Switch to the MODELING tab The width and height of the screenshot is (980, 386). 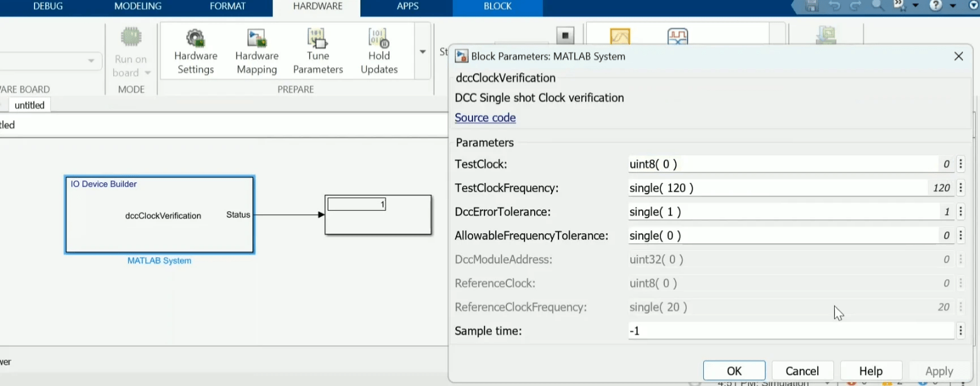pos(138,6)
